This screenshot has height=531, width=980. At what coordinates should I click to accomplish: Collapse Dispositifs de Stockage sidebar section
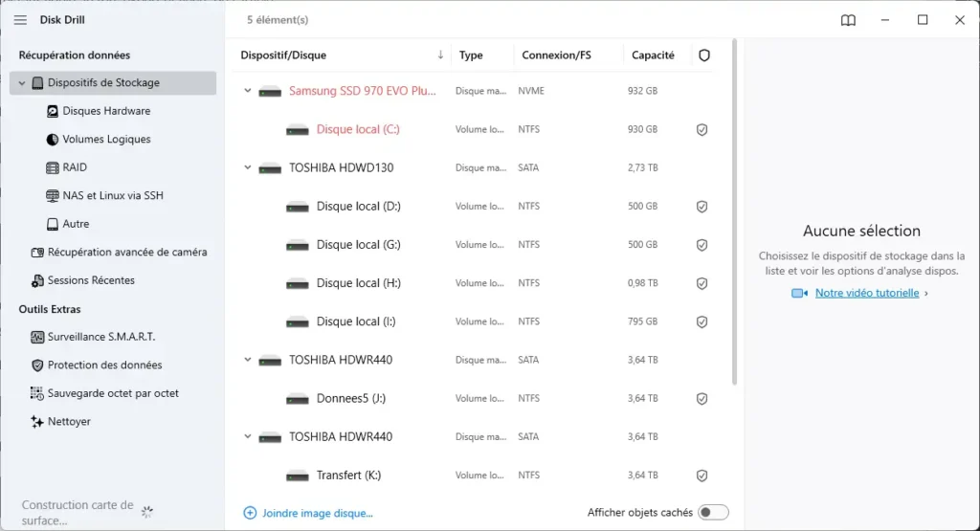click(21, 83)
